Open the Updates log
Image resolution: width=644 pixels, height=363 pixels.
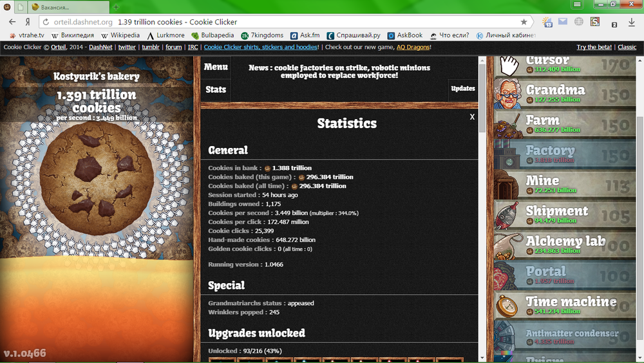tap(462, 89)
